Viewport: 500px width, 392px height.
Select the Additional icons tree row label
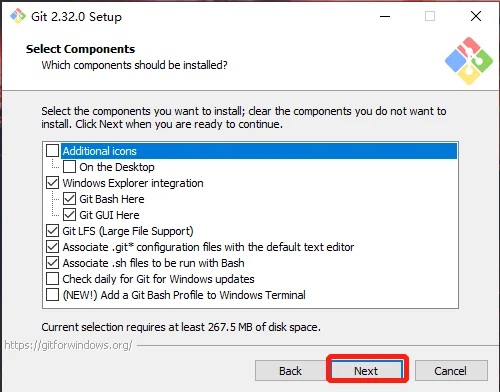tap(99, 151)
